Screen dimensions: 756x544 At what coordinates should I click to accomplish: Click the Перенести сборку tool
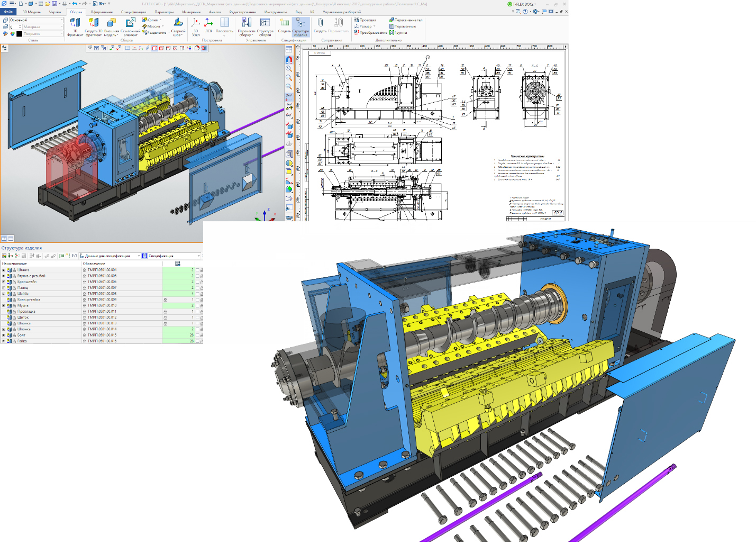247,27
